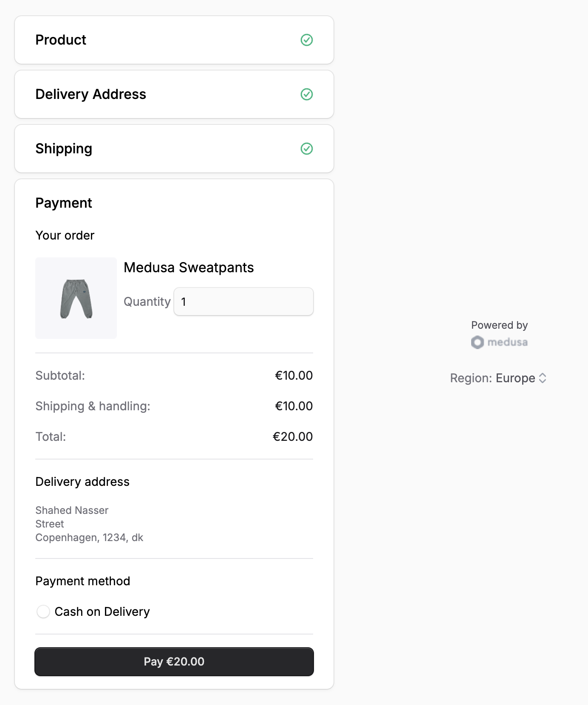Expand the Delivery Address section
The image size is (588, 705).
pyautogui.click(x=90, y=94)
